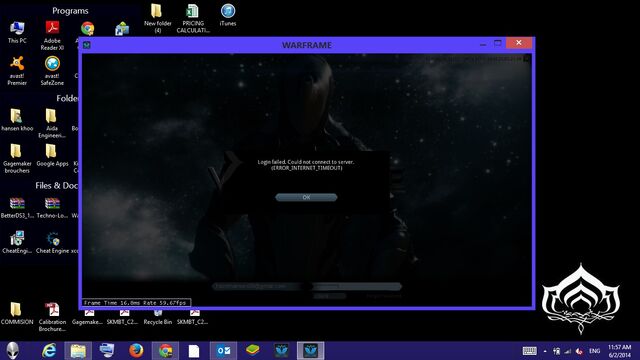Open the Gagemaker brouchers folder
The image size is (640, 360).
click(17, 158)
